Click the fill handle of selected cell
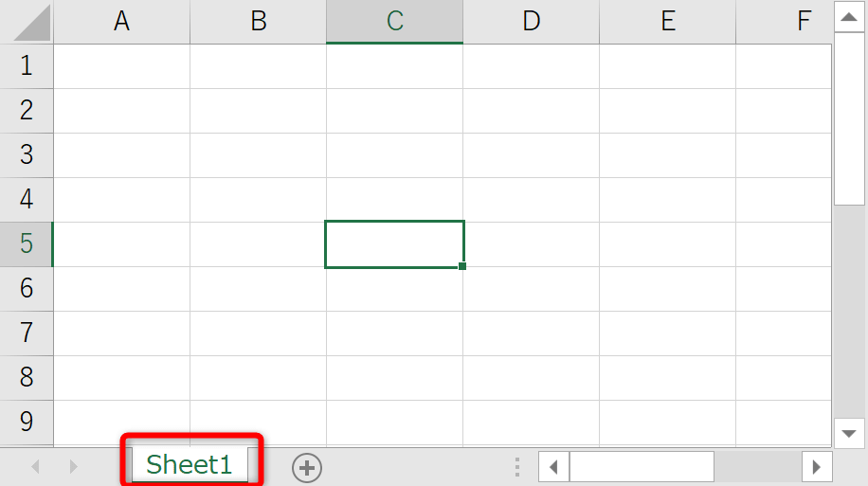868x486 pixels. [462, 266]
